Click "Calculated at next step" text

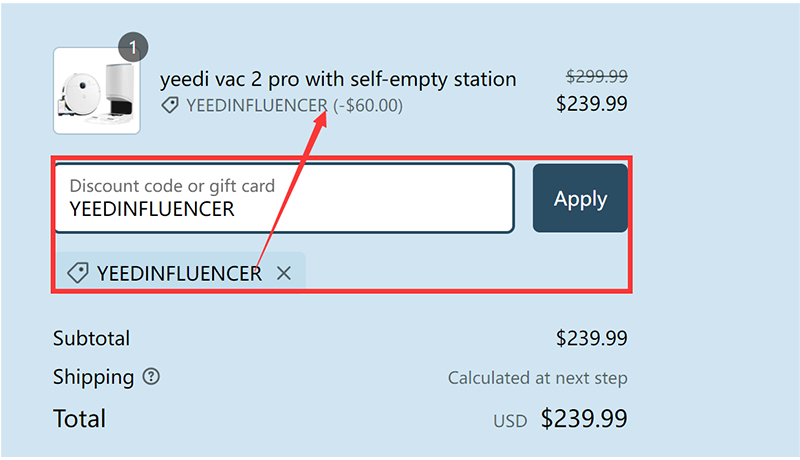[x=537, y=378]
